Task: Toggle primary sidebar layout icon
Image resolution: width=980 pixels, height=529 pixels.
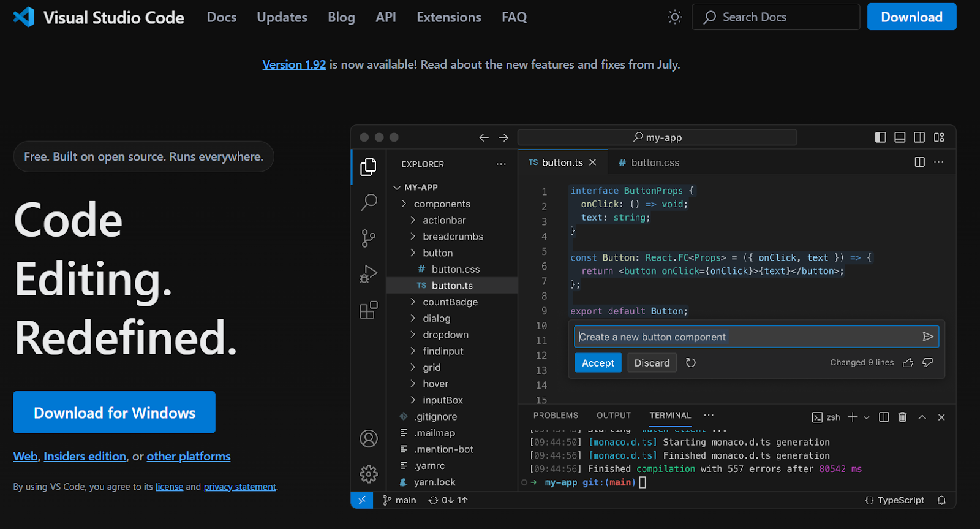Action: [x=881, y=137]
